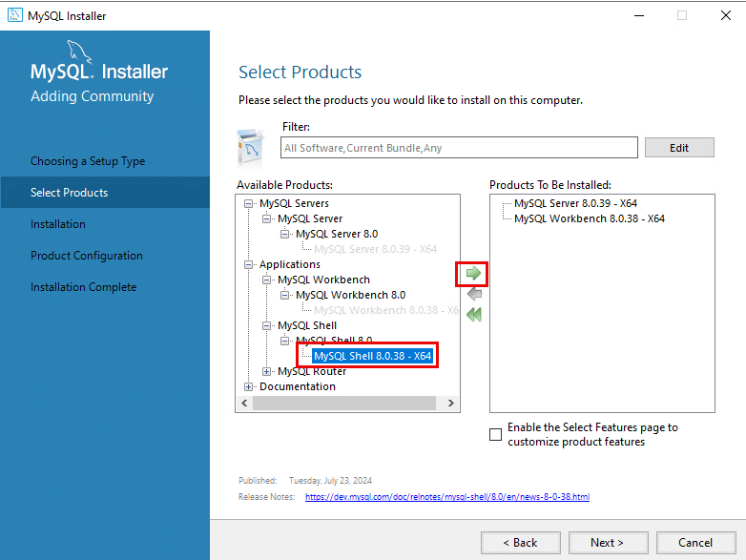Screen dimensions: 746x560
Task: Open the Installation step
Action: (58, 224)
